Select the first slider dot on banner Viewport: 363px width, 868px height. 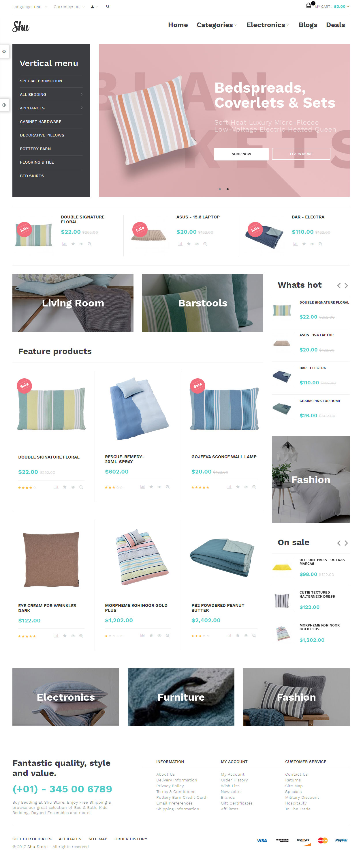[x=220, y=189]
